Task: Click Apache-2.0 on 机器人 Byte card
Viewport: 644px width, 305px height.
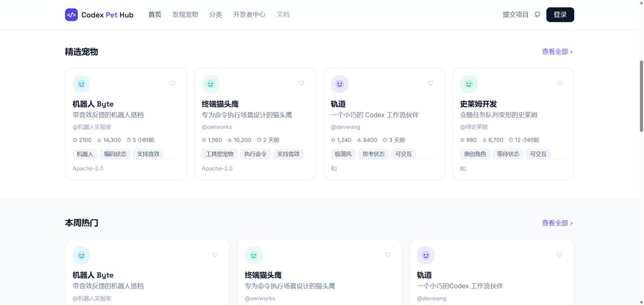Action: point(88,168)
